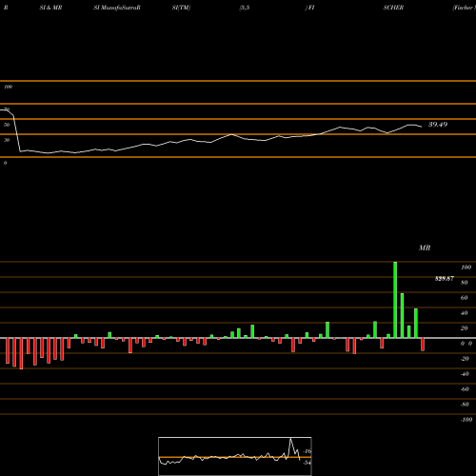Click the RSI axis label 30

pyautogui.click(x=7, y=140)
